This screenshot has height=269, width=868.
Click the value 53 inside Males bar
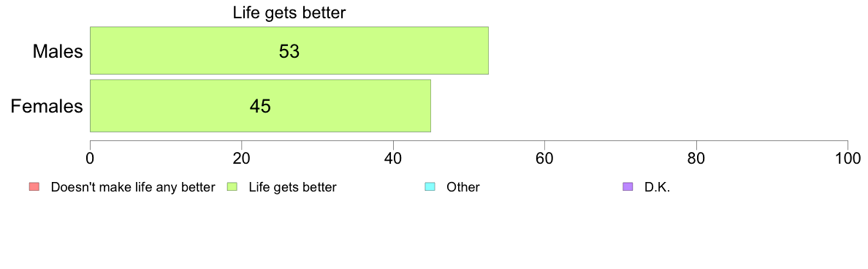(x=289, y=51)
